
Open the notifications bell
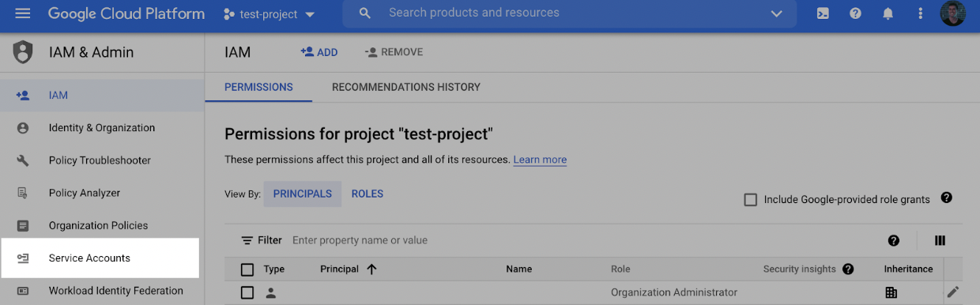pyautogui.click(x=888, y=13)
